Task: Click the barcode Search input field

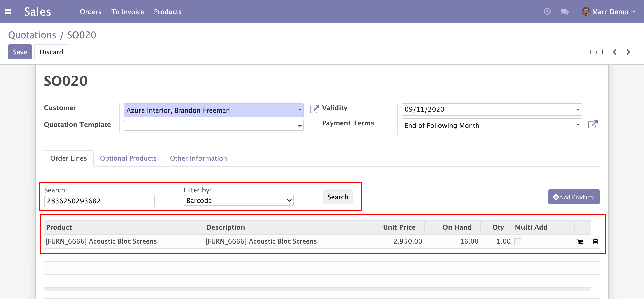Action: 99,201
